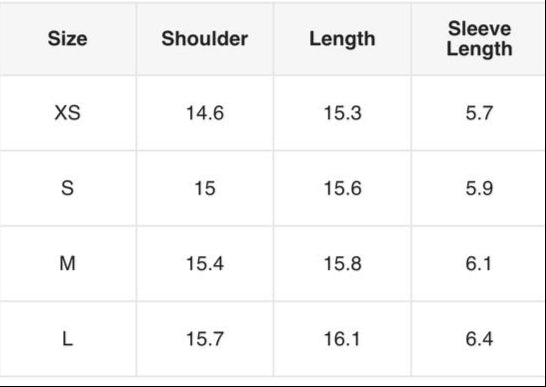Screen dimensions: 546x387
Task: Click the Shoulder column header
Action: click(x=205, y=38)
